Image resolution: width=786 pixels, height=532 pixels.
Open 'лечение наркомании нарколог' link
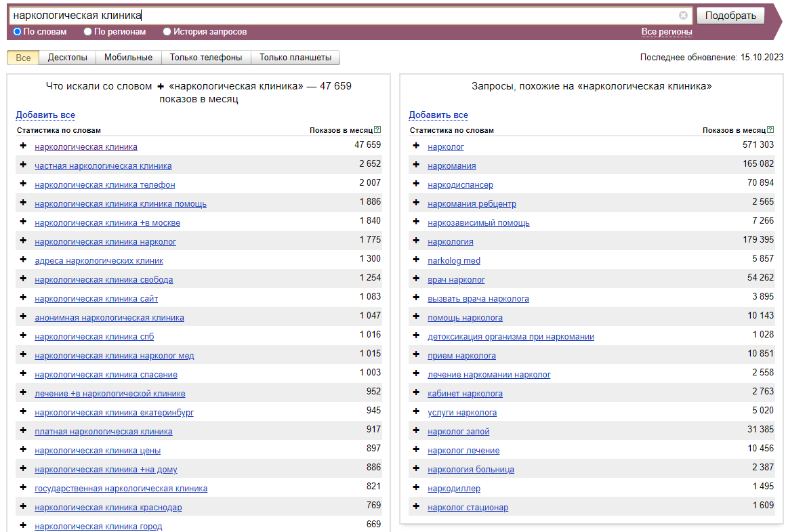click(489, 375)
